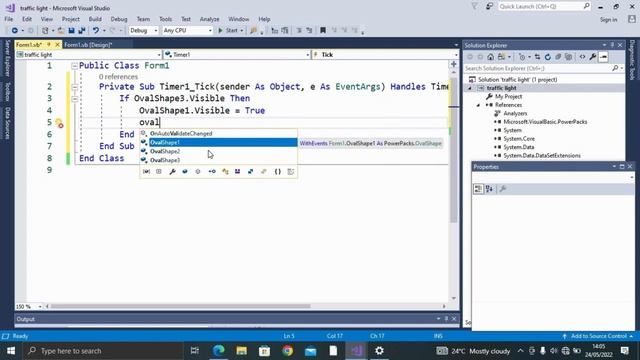The width and height of the screenshot is (640, 360).
Task: Collapse the 'traffic light' project node
Action: tap(469, 88)
